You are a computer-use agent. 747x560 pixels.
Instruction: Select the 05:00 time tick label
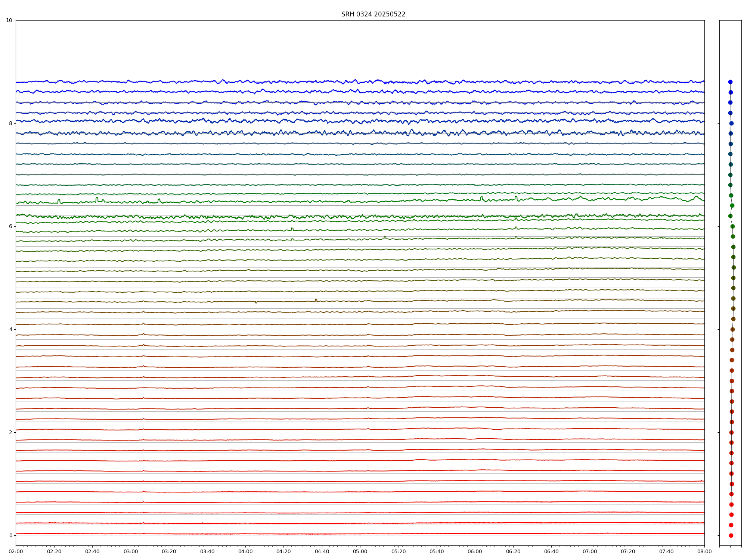coord(360,551)
